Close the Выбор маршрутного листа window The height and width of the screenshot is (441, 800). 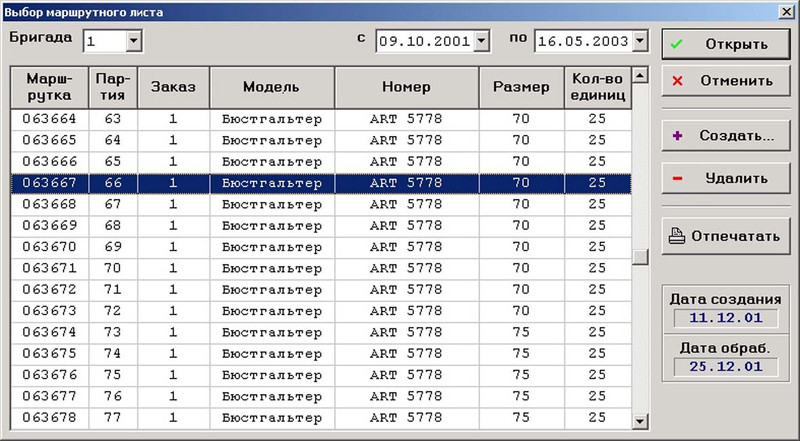pos(787,12)
